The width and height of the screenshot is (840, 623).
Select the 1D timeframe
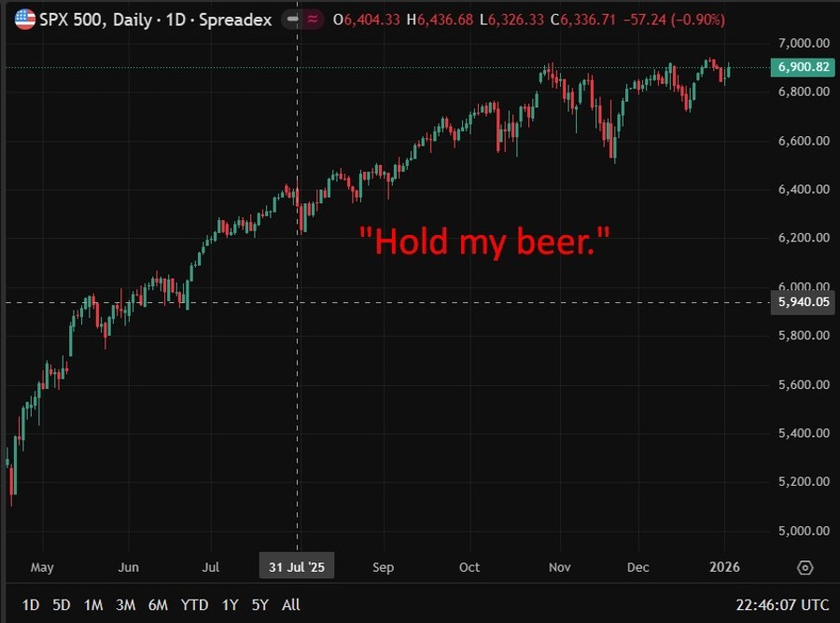pos(30,604)
